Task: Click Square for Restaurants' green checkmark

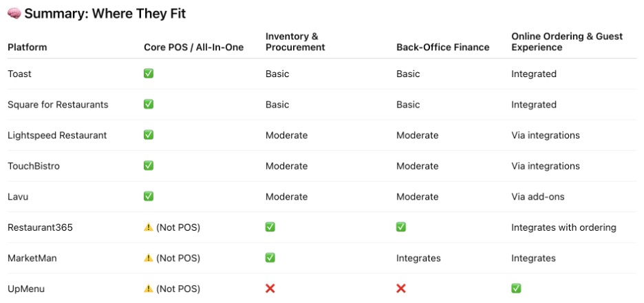Action: tap(149, 105)
